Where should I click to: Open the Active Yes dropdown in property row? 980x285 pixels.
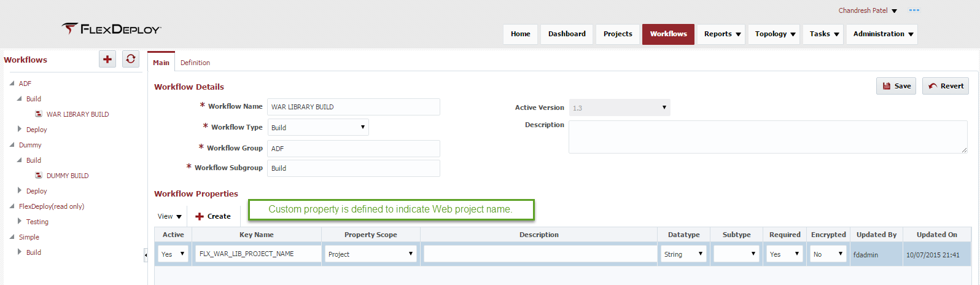click(173, 254)
